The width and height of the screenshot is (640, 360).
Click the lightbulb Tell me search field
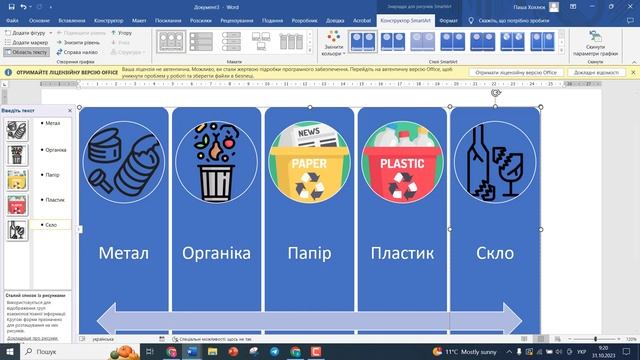509,20
